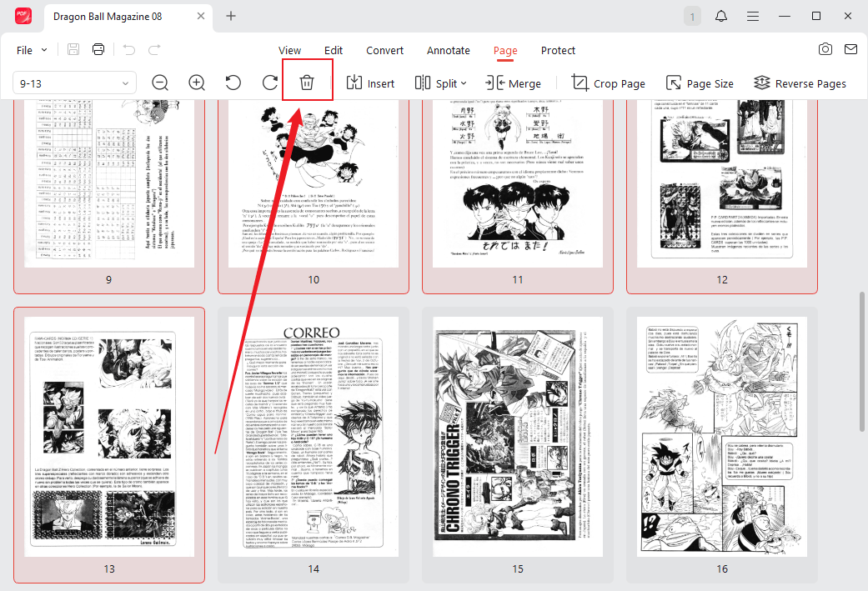
Task: Click the Dragon Ball Magazine 08 tab title
Action: 108,17
